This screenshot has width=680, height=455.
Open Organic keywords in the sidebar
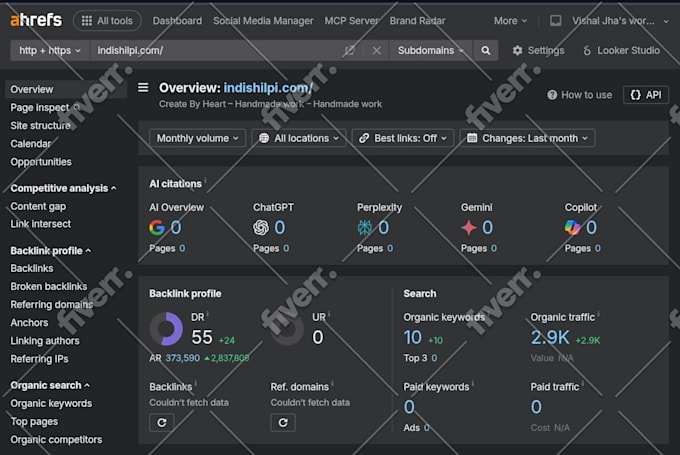tap(51, 404)
